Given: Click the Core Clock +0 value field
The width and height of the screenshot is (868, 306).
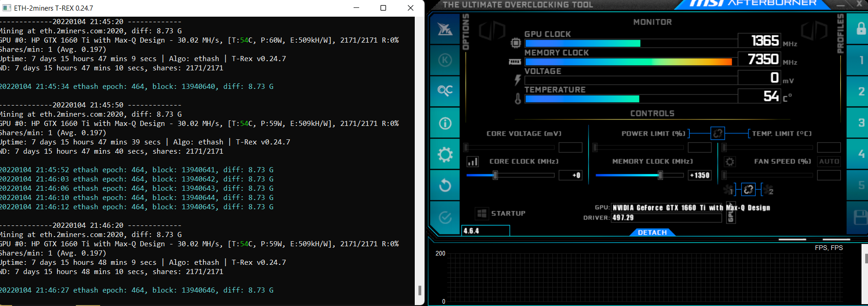Looking at the screenshot, I should click(570, 175).
